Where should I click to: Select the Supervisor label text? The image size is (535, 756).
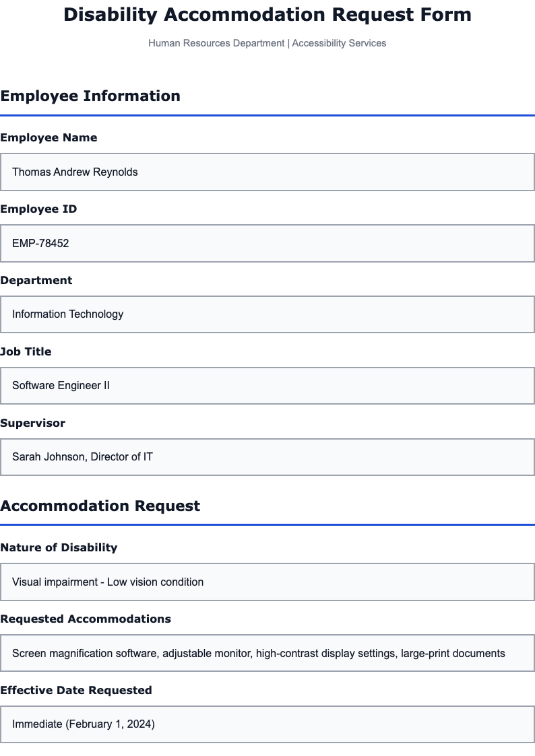[33, 423]
